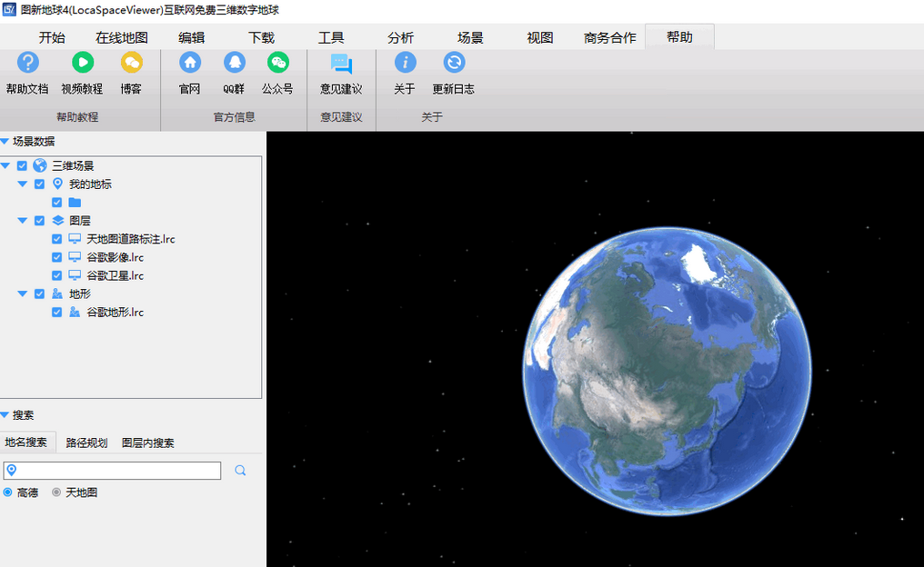Open the 商务合作 ribbon tab
Screen dimensions: 924x567
[610, 37]
